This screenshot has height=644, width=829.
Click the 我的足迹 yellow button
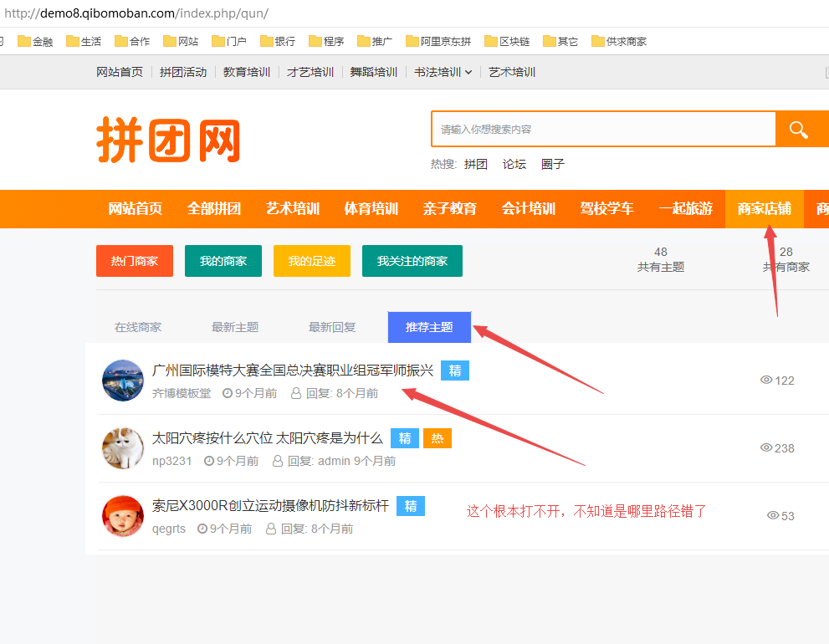click(312, 261)
